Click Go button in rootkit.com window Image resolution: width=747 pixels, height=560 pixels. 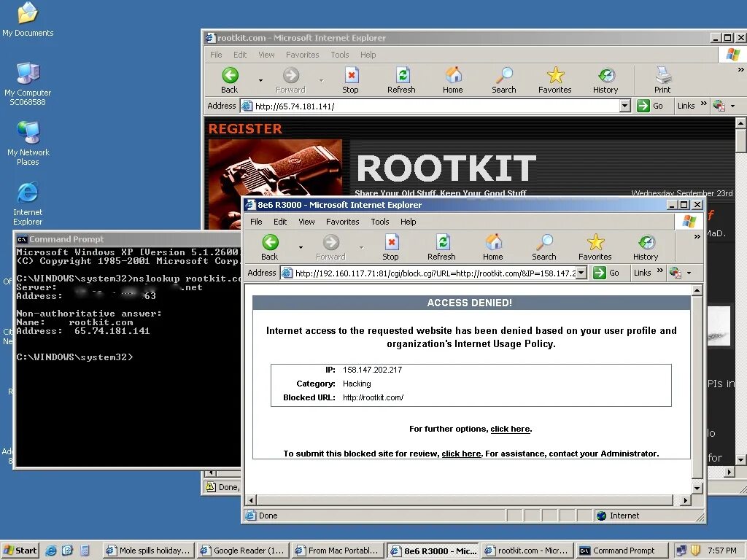click(651, 106)
